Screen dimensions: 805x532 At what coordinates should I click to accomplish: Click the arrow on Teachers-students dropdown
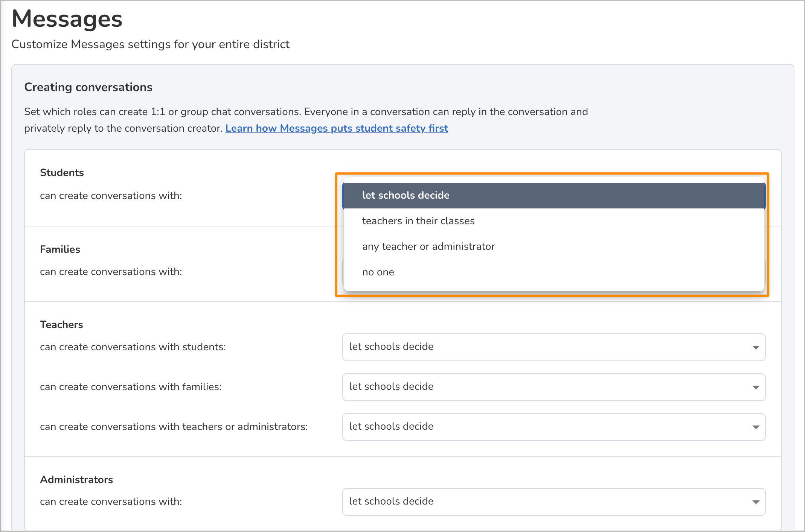755,347
